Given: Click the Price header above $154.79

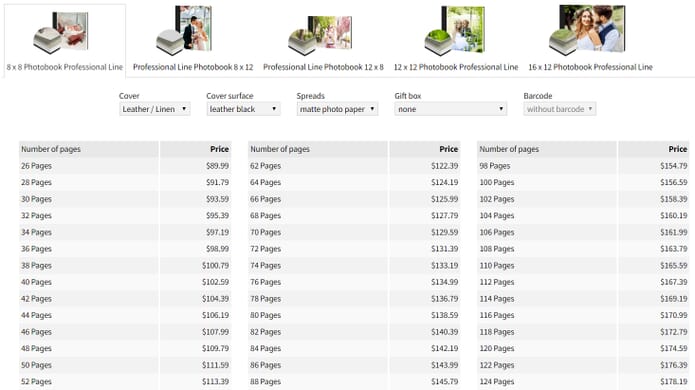Looking at the screenshot, I should pos(654,149).
